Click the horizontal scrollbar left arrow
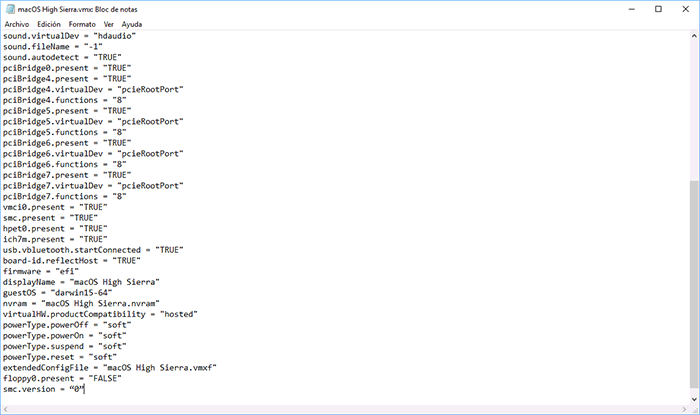 [6, 409]
